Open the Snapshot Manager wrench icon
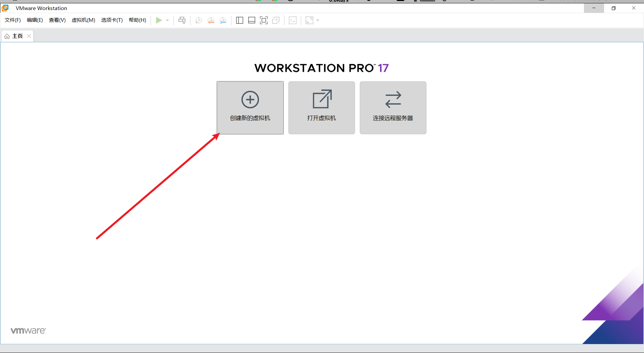 [x=223, y=20]
